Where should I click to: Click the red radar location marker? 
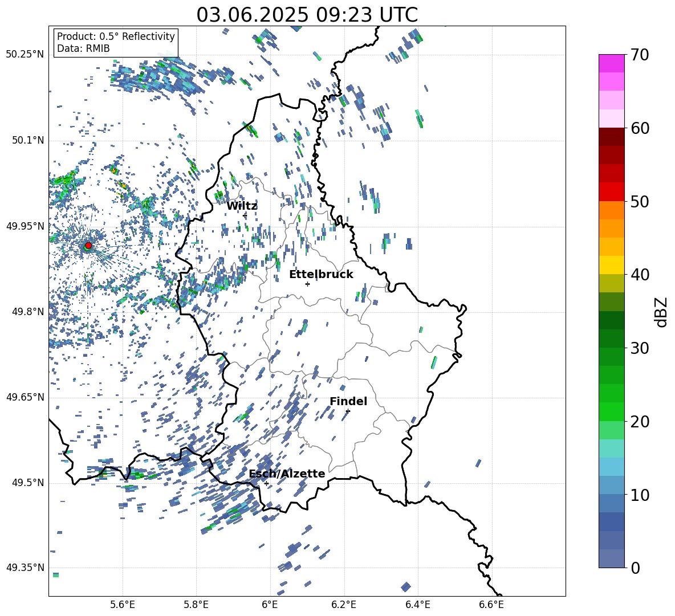[x=88, y=245]
